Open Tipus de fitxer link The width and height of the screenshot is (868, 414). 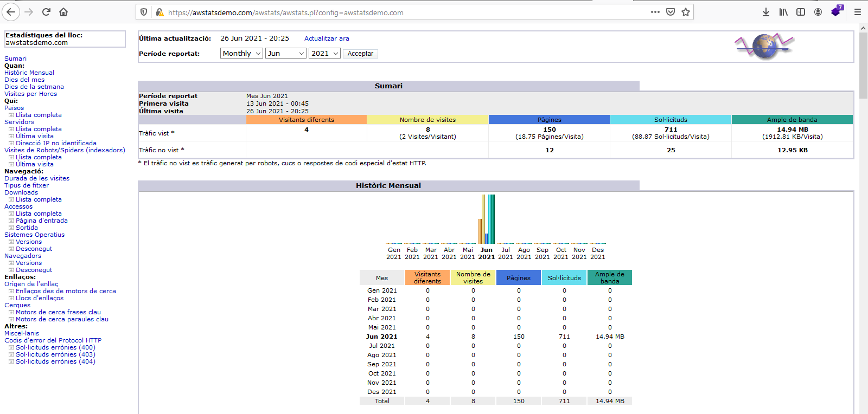click(27, 185)
